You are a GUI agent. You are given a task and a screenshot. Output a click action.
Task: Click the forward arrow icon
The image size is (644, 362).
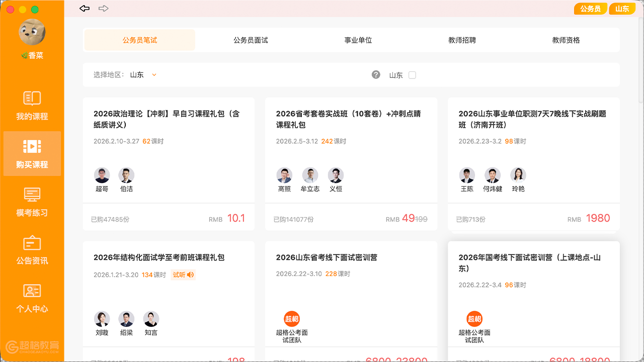click(103, 9)
